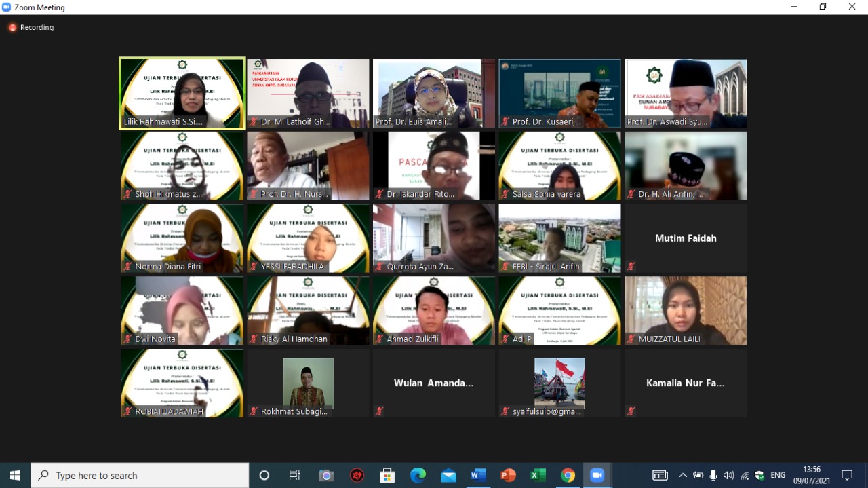Open the Windows Start menu
The height and width of the screenshot is (488, 868).
(15, 475)
